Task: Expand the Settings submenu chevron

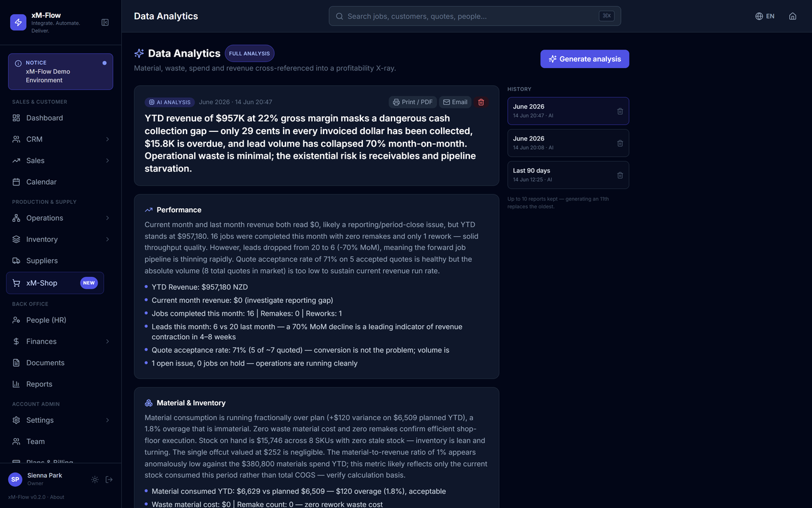Action: click(107, 420)
